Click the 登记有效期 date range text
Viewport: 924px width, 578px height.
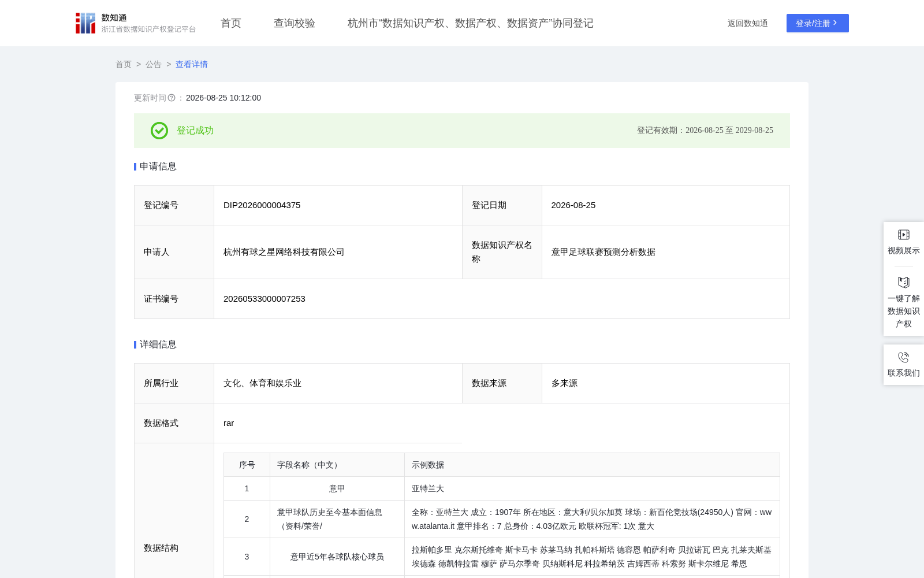pyautogui.click(x=705, y=131)
